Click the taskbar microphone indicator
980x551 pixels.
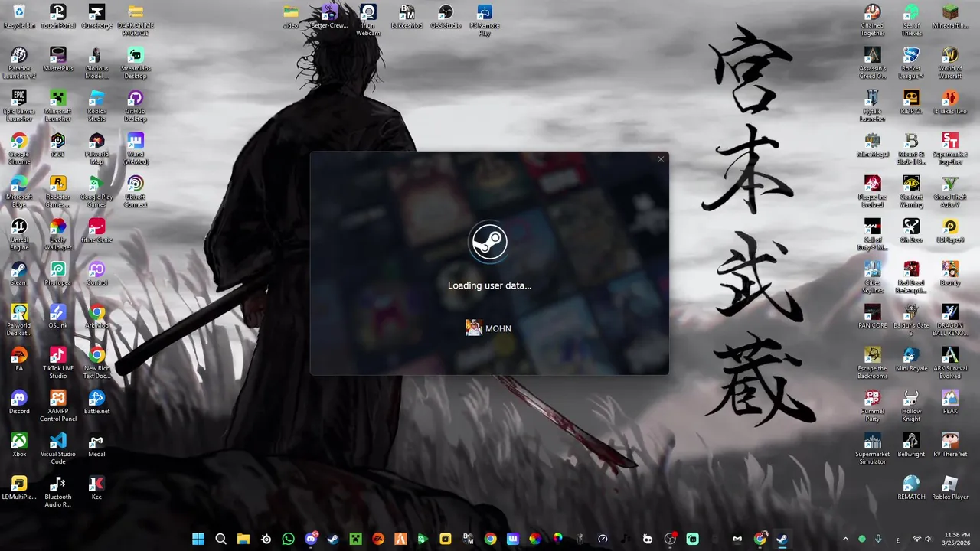point(878,539)
